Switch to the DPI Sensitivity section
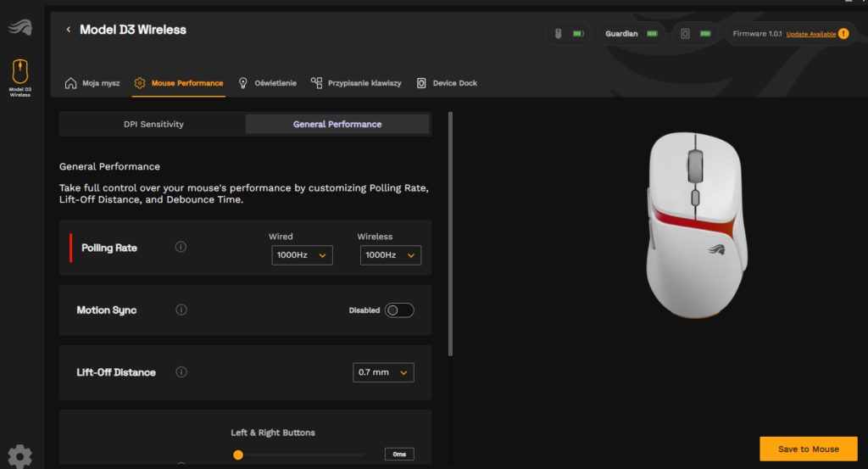This screenshot has height=469, width=868. click(x=153, y=124)
